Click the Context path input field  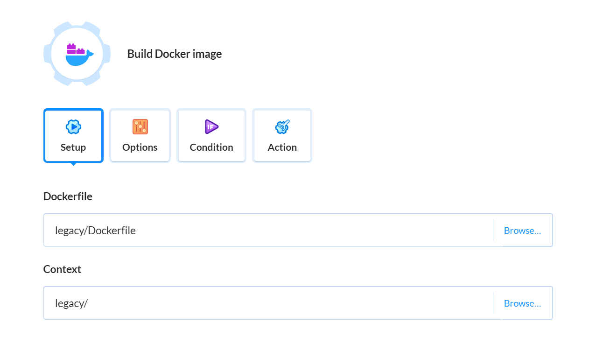coord(268,303)
